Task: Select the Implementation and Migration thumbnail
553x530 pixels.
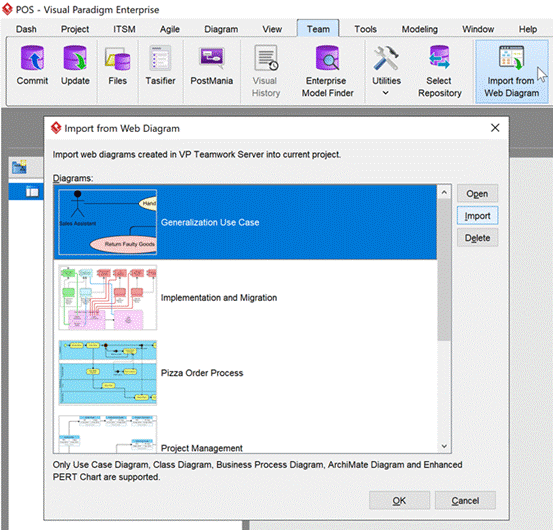Action: [x=108, y=298]
